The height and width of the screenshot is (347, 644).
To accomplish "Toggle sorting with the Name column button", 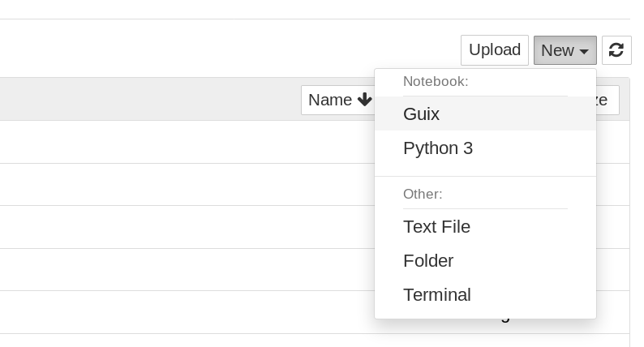I will pos(337,100).
